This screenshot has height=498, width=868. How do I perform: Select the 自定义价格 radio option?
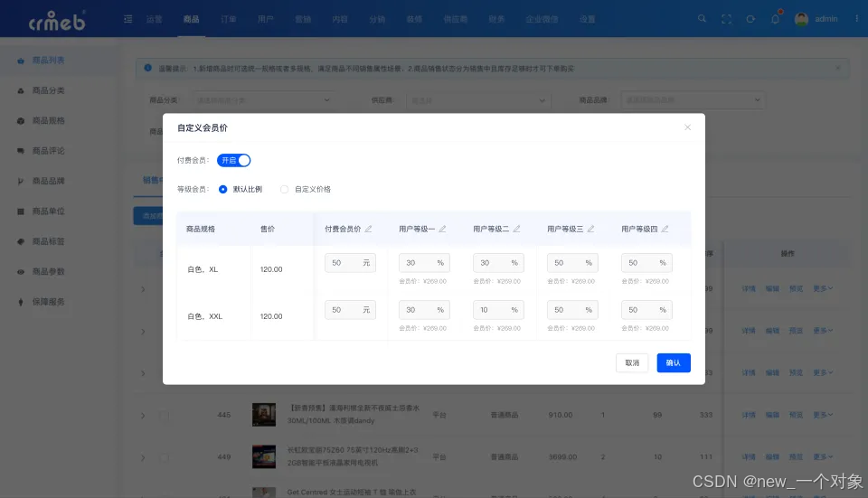[x=284, y=189]
